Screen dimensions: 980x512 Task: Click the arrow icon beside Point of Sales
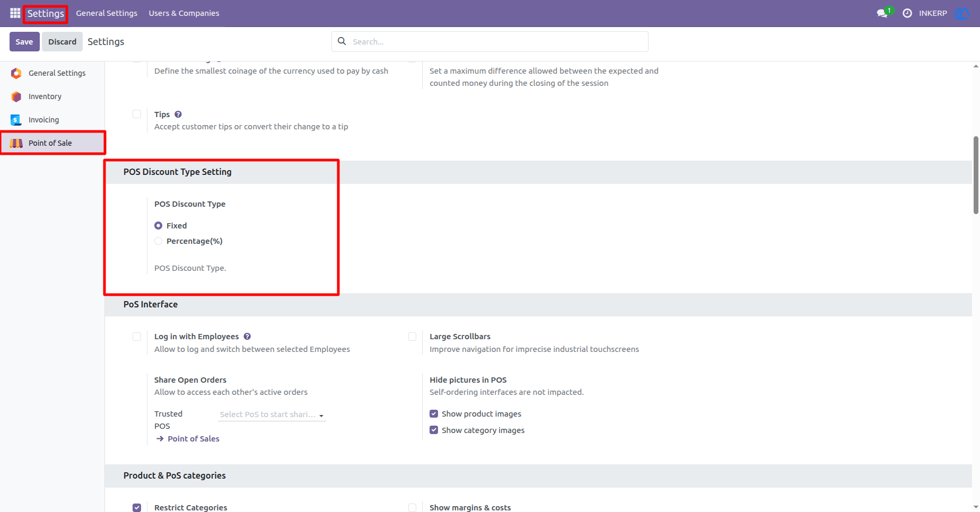tap(160, 439)
